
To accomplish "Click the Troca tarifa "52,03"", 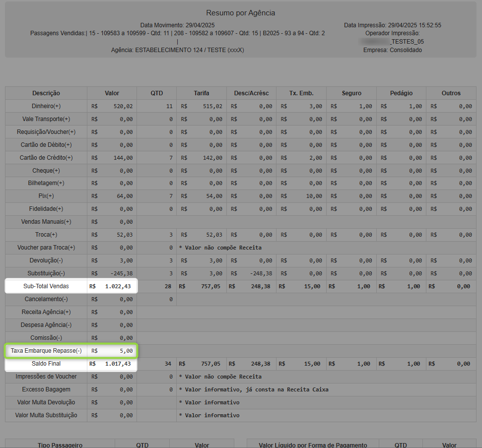I will point(214,235).
